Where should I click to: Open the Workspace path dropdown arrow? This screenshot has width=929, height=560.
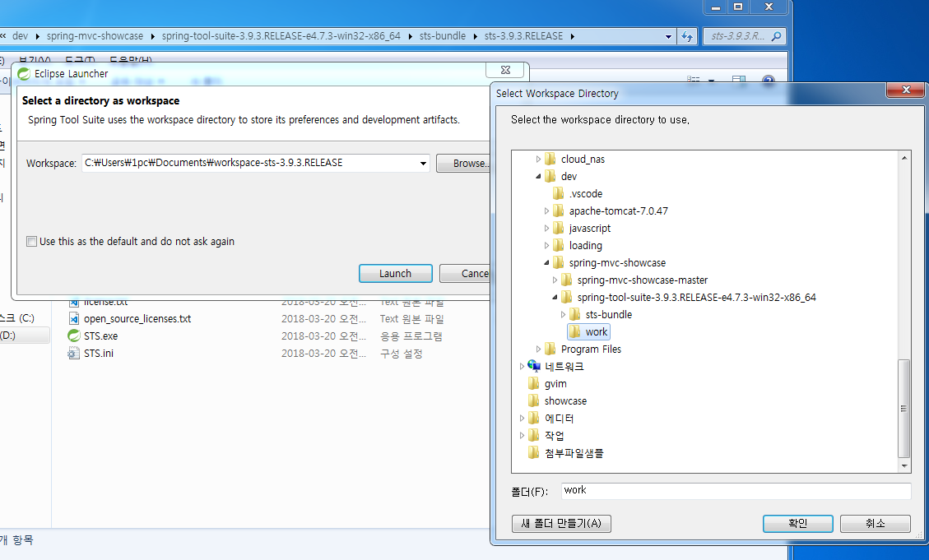(x=423, y=164)
